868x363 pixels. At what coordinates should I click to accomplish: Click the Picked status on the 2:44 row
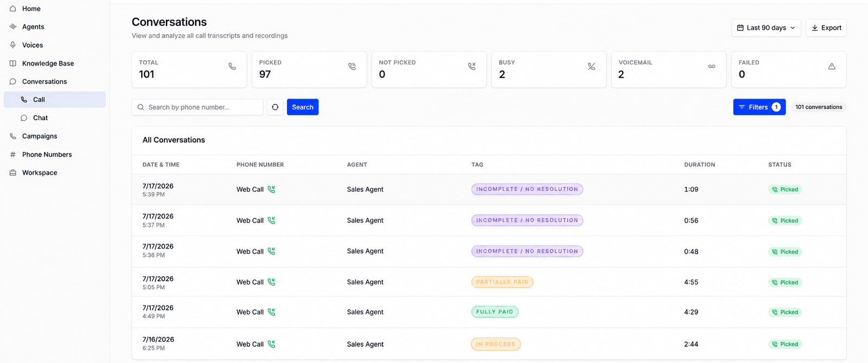tap(785, 344)
